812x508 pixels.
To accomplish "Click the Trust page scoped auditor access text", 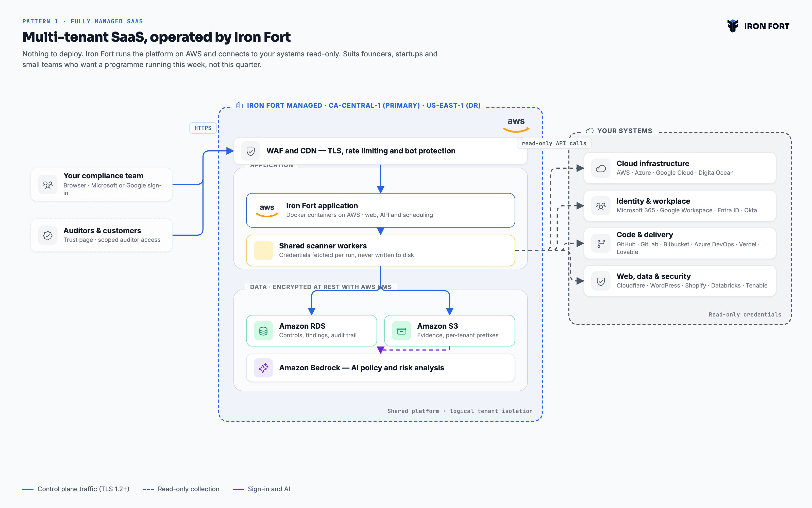I will tap(112, 240).
